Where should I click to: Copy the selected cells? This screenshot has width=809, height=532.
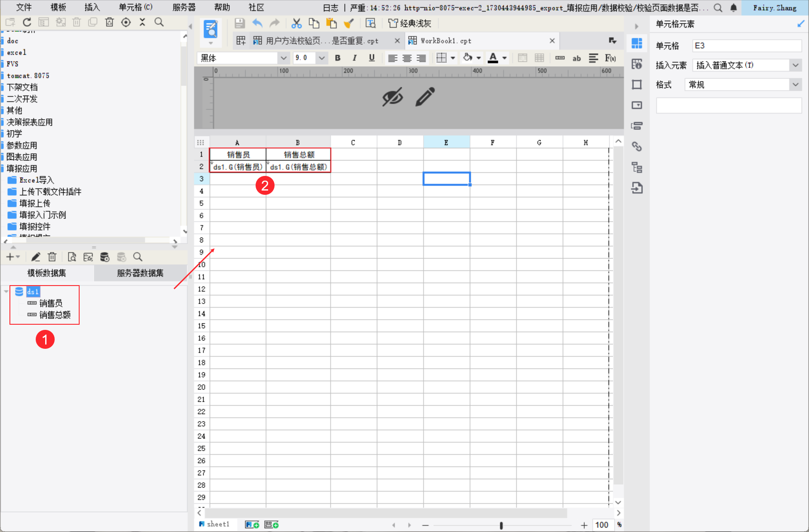pyautogui.click(x=314, y=23)
